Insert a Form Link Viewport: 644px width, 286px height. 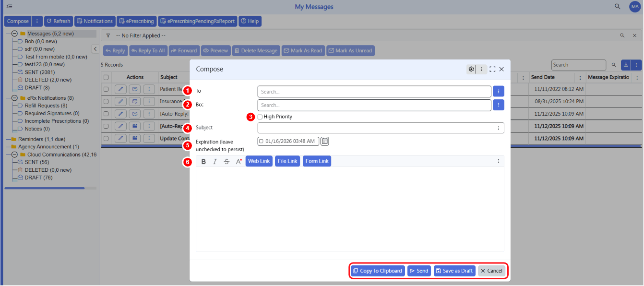coord(317,161)
